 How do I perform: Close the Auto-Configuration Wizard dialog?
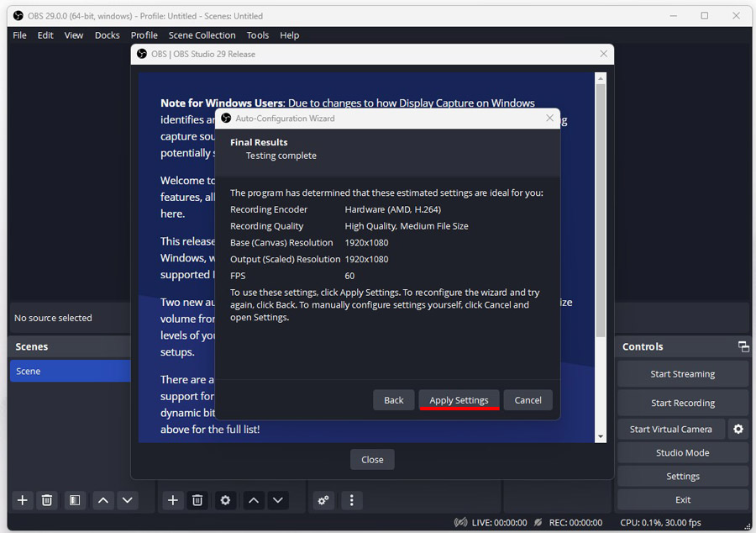[x=549, y=119]
